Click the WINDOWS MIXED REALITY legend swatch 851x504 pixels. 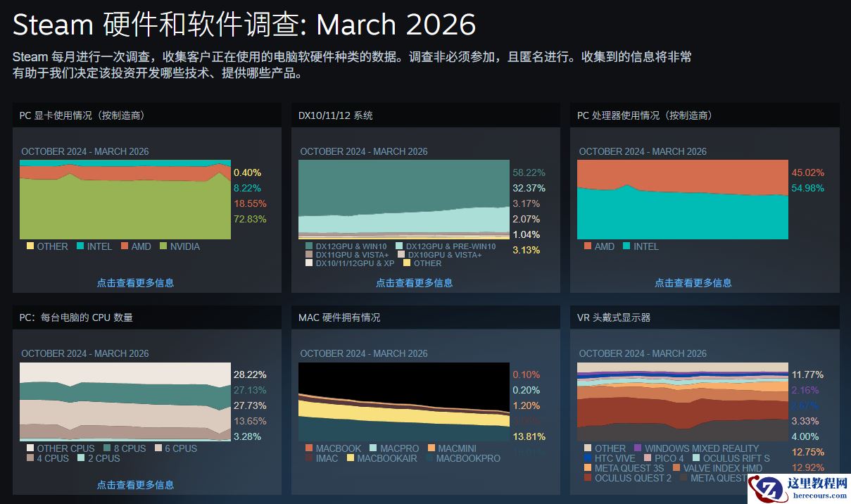tap(638, 448)
